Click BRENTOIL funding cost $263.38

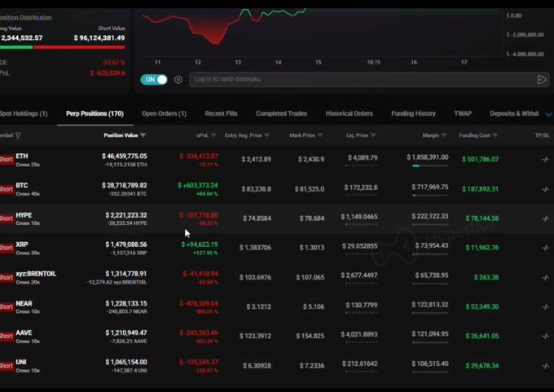coord(486,277)
